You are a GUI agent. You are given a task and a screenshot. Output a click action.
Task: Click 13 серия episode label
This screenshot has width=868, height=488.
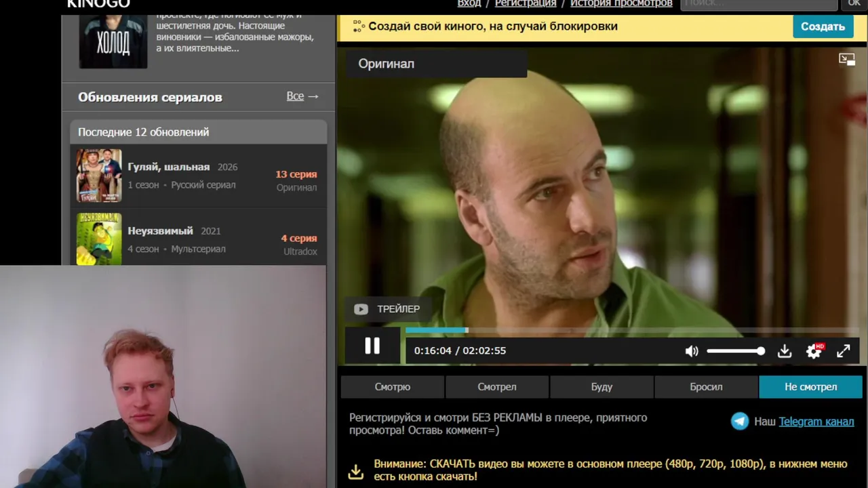pyautogui.click(x=296, y=174)
